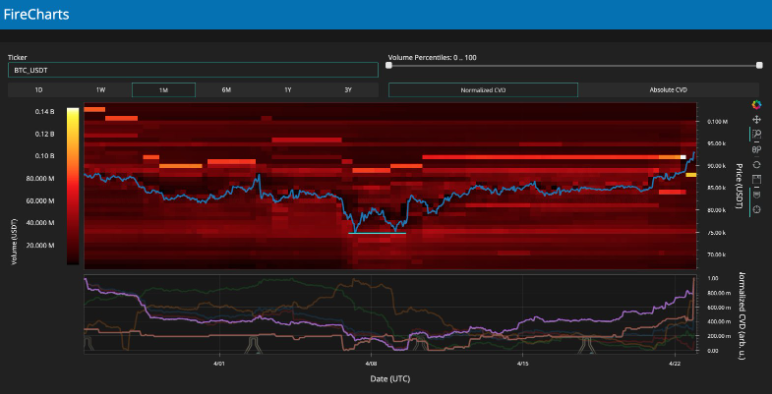Click the '0.14 B' volume scale label
Viewport: 772px width, 394px height.
pos(44,112)
